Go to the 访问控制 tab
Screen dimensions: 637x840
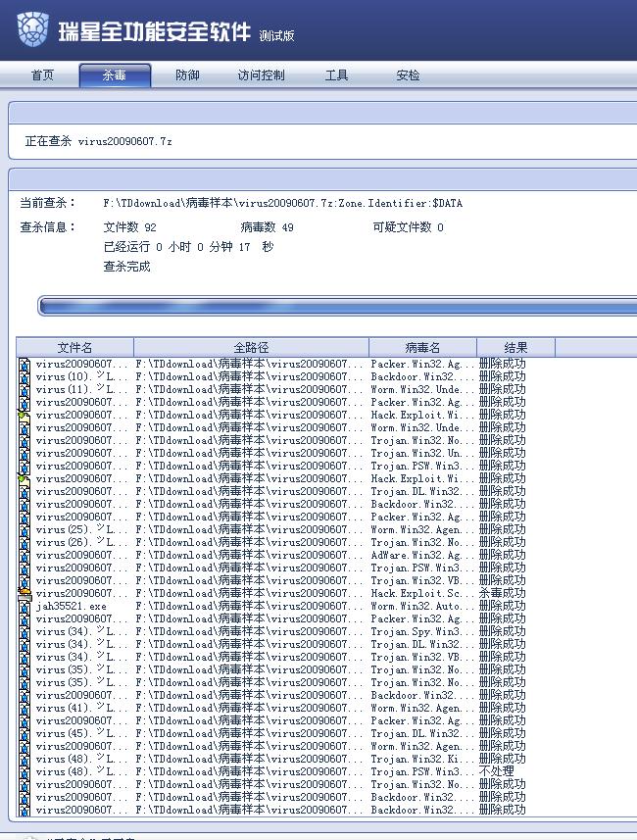click(261, 75)
